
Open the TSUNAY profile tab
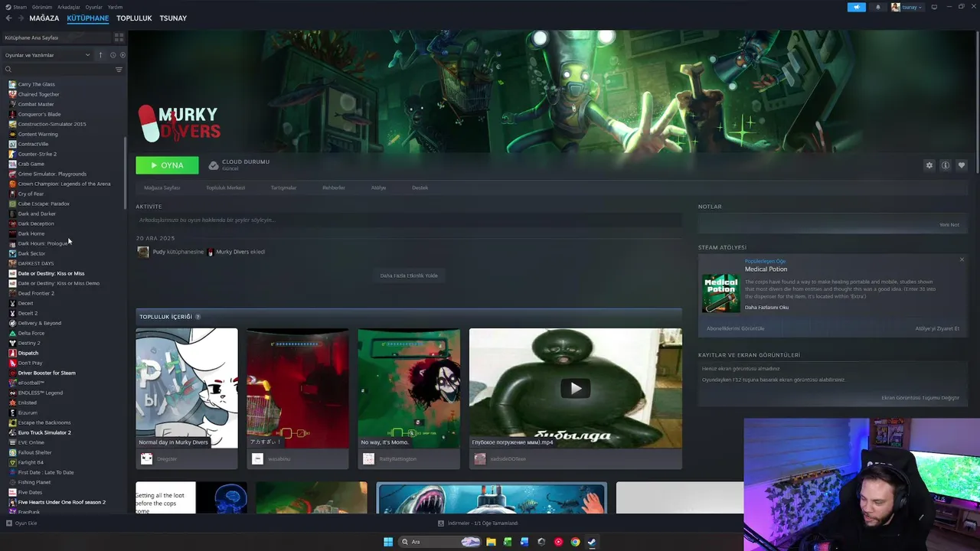coord(173,18)
